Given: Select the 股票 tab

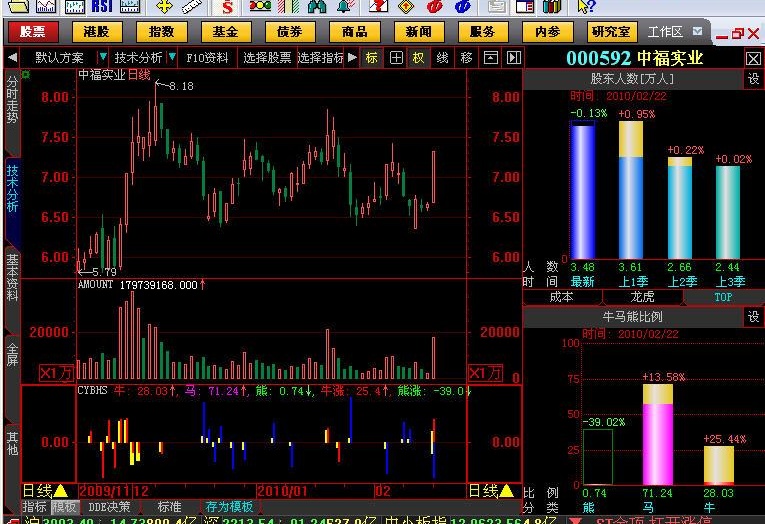Looking at the screenshot, I should point(33,32).
